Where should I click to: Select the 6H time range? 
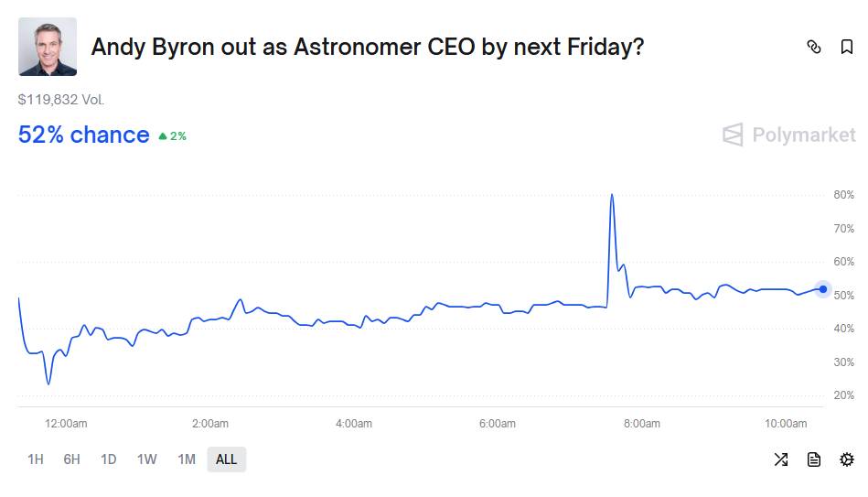click(x=71, y=459)
